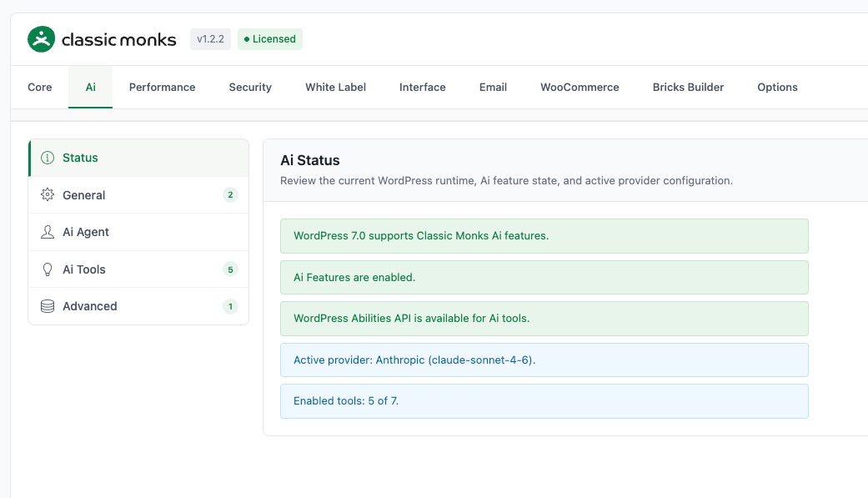Click the Ai Tools lightbulb icon

pos(48,269)
